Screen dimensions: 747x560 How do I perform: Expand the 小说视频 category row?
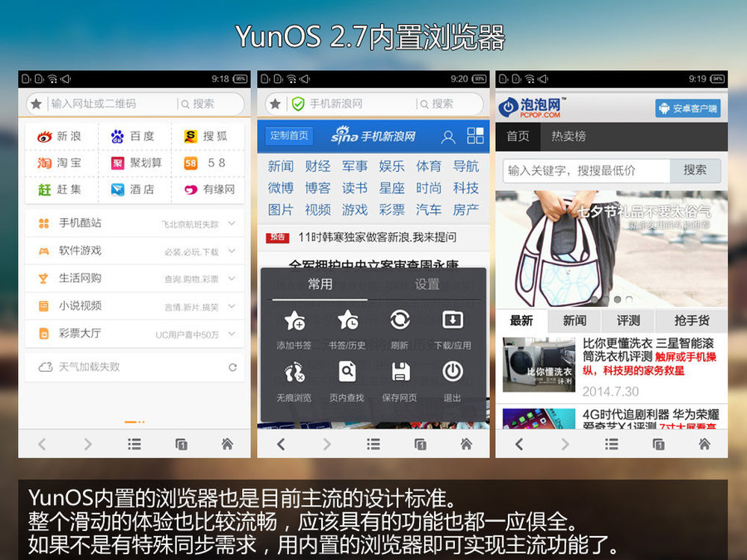[134, 305]
